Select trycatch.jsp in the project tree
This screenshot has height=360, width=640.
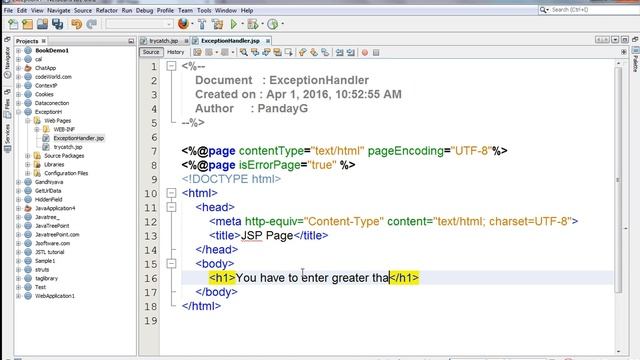(x=68, y=147)
